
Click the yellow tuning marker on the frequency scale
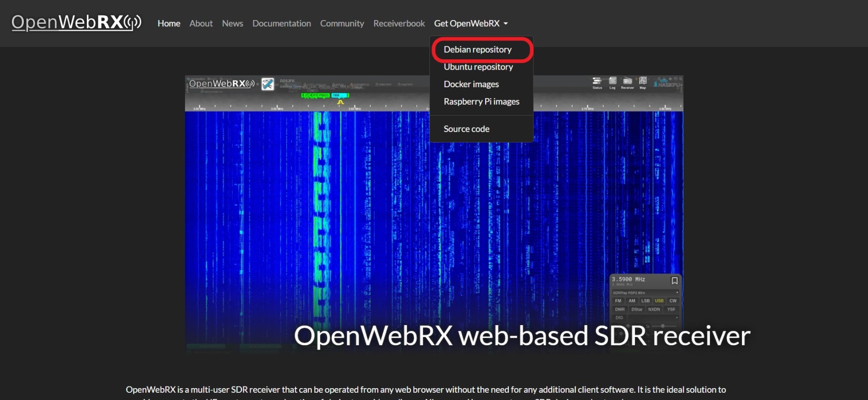click(x=340, y=102)
